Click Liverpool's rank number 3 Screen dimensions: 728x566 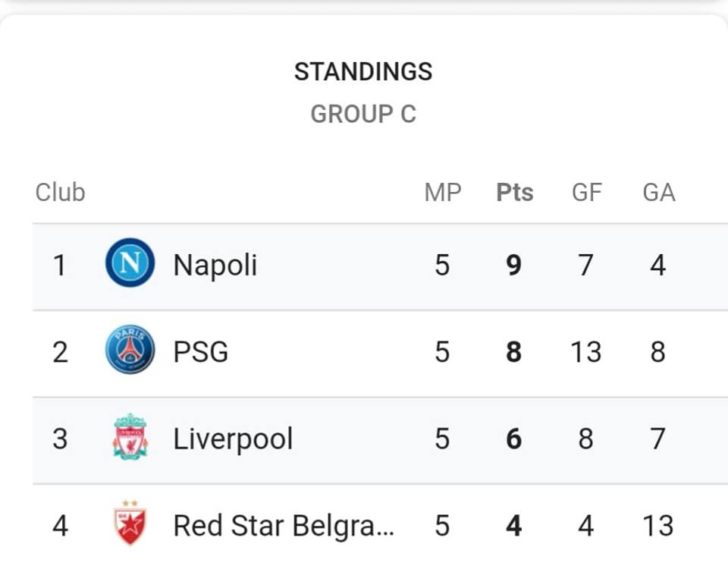pos(60,439)
